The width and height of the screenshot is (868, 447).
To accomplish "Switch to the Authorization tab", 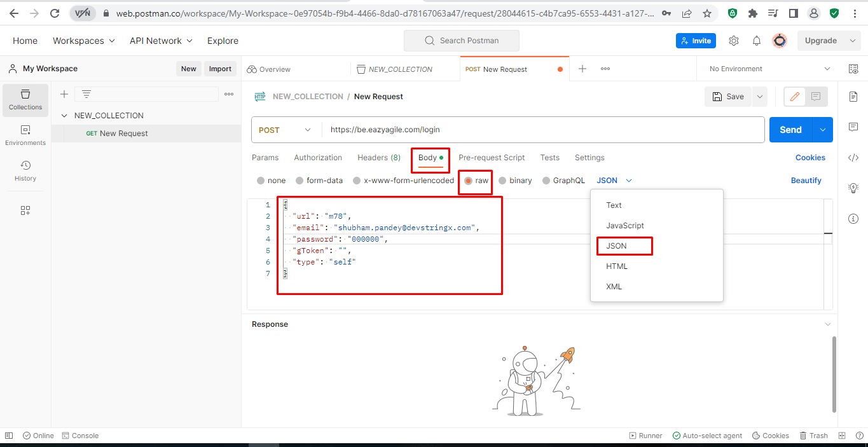I will (x=318, y=158).
